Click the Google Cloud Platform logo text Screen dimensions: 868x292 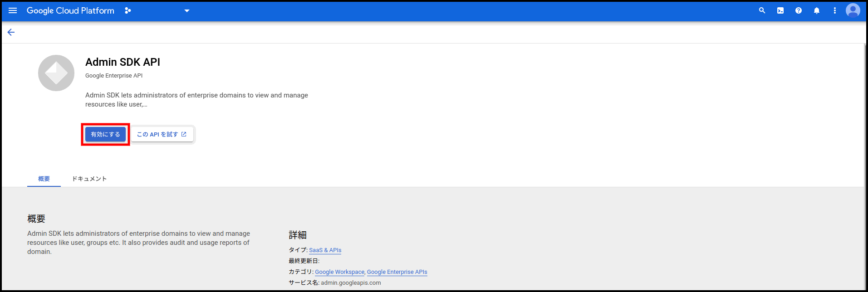pyautogui.click(x=70, y=10)
